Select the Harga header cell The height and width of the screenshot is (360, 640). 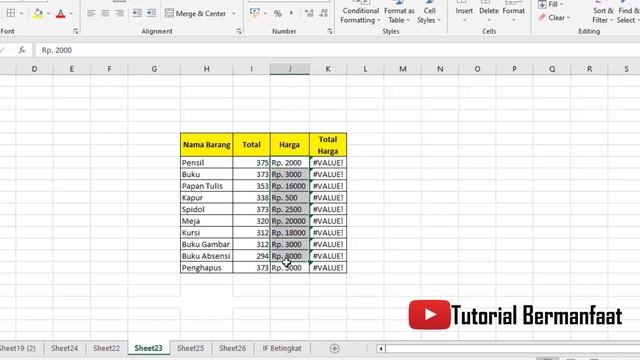pos(290,144)
